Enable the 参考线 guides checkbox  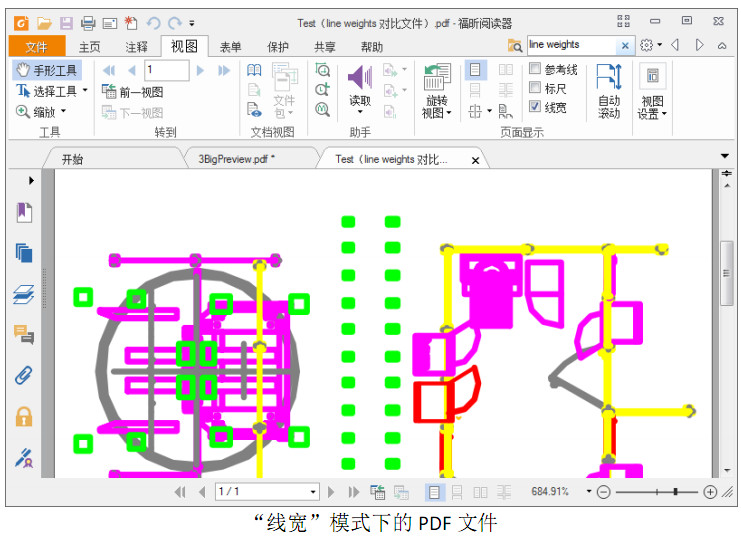pos(535,70)
